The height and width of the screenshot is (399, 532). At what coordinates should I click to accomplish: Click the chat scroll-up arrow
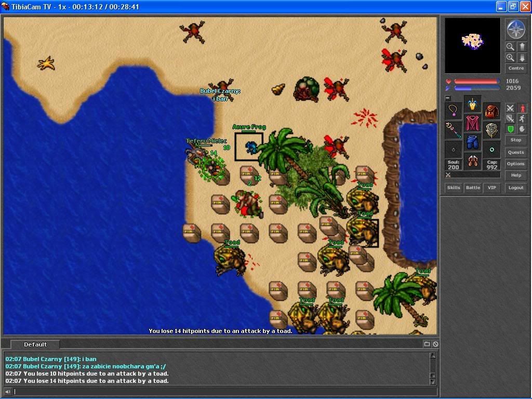pyautogui.click(x=433, y=355)
